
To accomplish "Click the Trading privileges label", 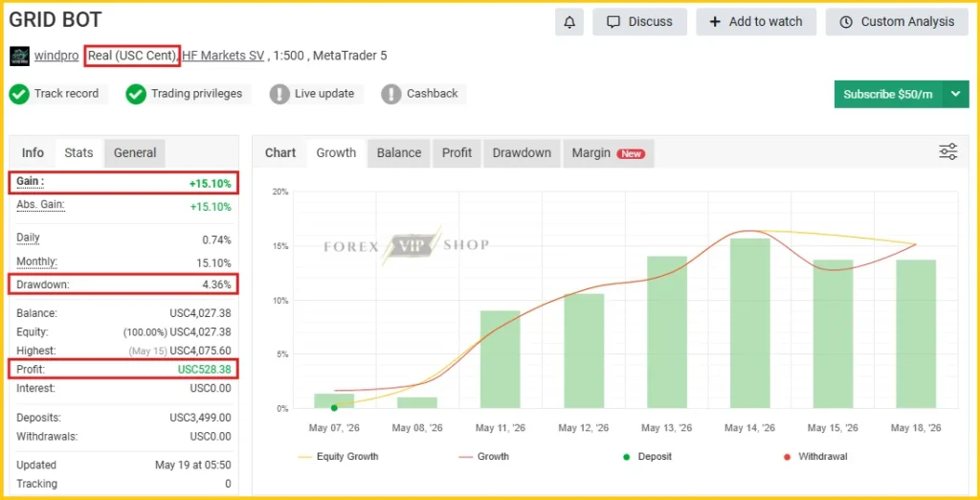I will 196,94.
